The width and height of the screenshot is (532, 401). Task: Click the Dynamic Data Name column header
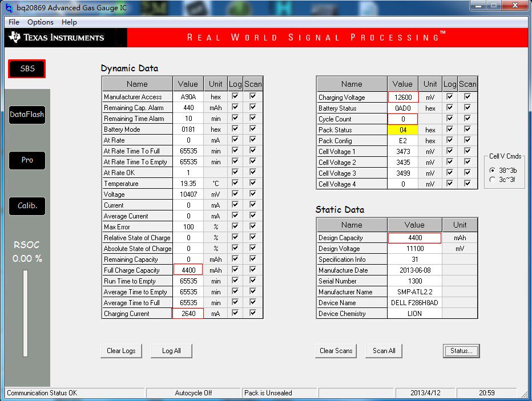point(137,84)
